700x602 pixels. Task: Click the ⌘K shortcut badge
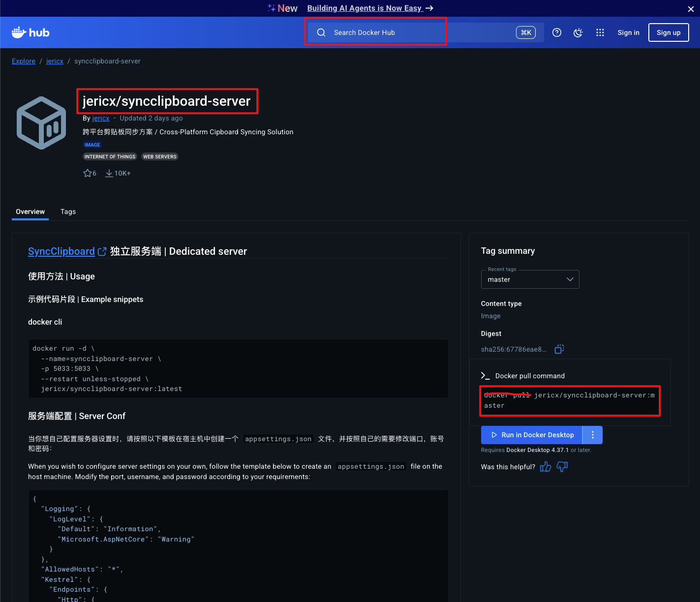[x=526, y=32]
